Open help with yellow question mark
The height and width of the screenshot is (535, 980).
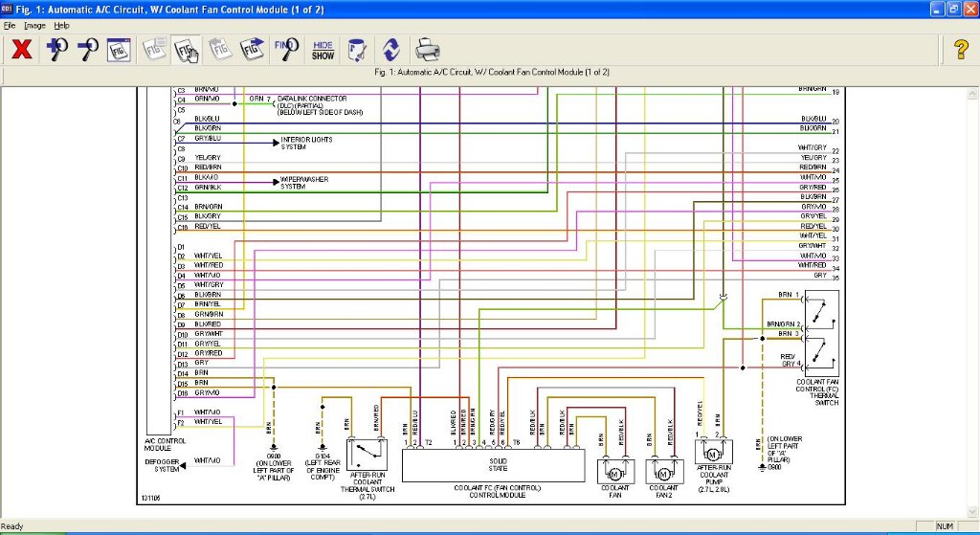point(961,50)
